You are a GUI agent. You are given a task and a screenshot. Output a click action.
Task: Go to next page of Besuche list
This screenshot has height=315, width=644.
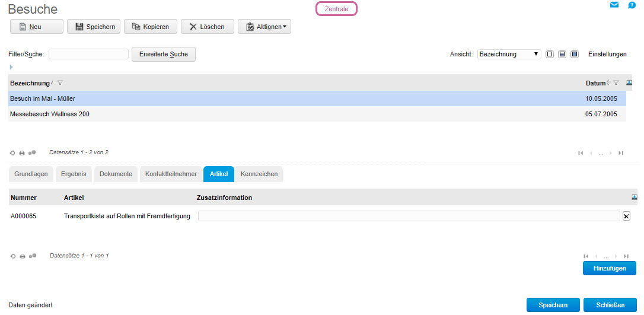coord(611,153)
